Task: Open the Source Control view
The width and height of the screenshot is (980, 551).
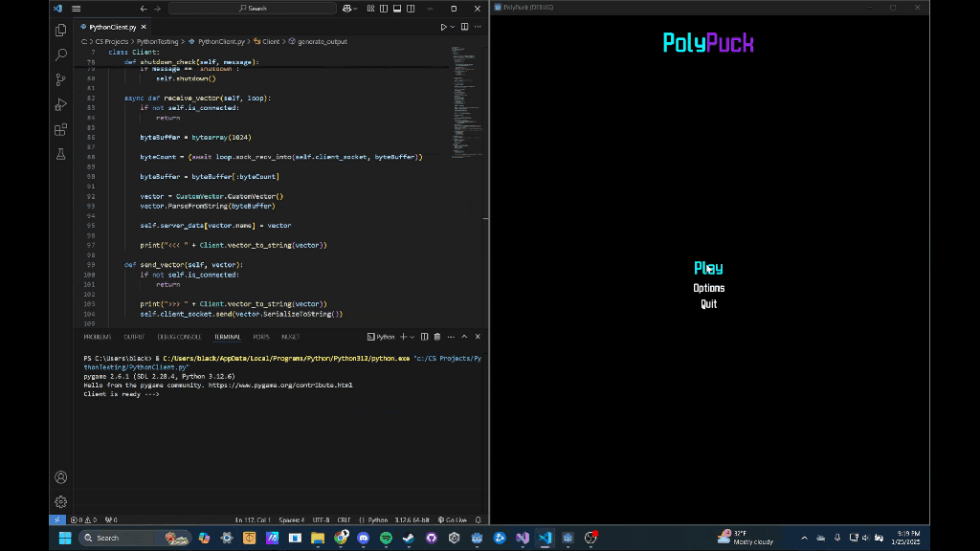Action: pos(60,79)
